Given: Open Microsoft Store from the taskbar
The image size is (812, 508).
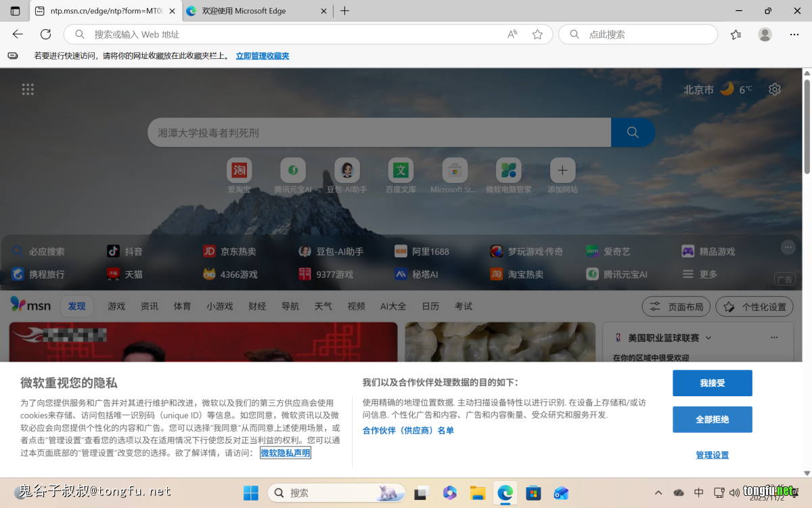Looking at the screenshot, I should (x=533, y=492).
